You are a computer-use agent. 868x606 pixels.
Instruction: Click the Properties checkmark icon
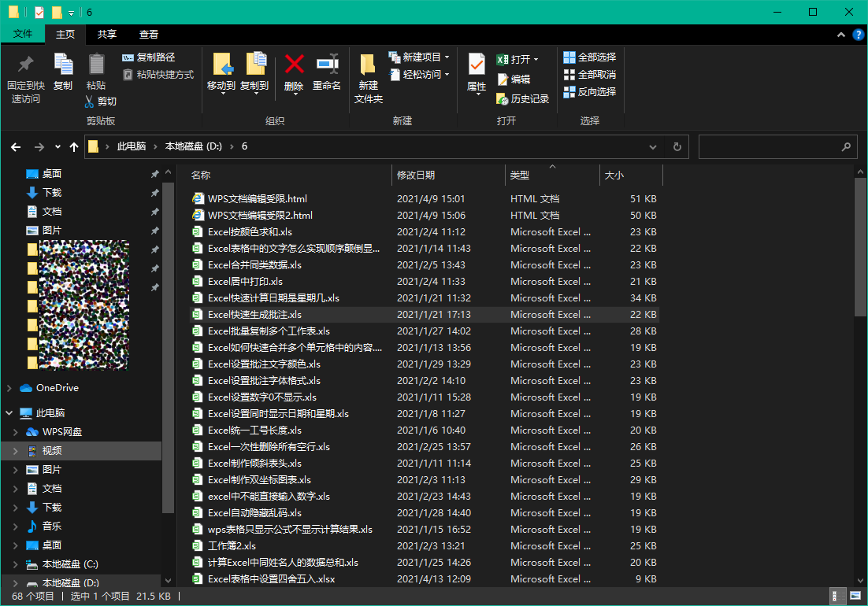pos(477,65)
